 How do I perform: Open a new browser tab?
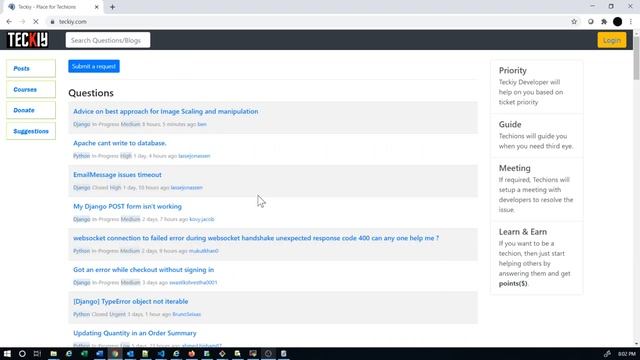pos(112,7)
